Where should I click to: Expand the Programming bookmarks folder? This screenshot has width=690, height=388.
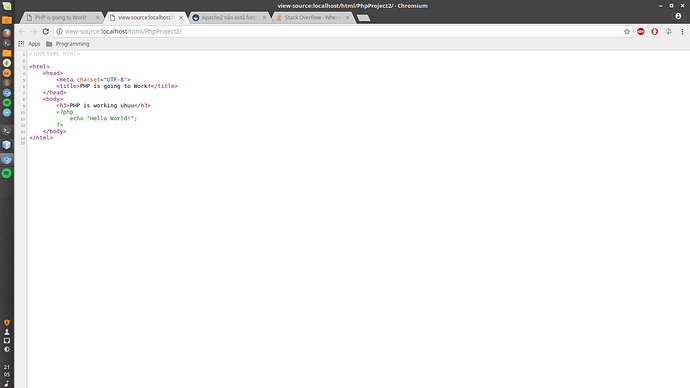tap(68, 44)
